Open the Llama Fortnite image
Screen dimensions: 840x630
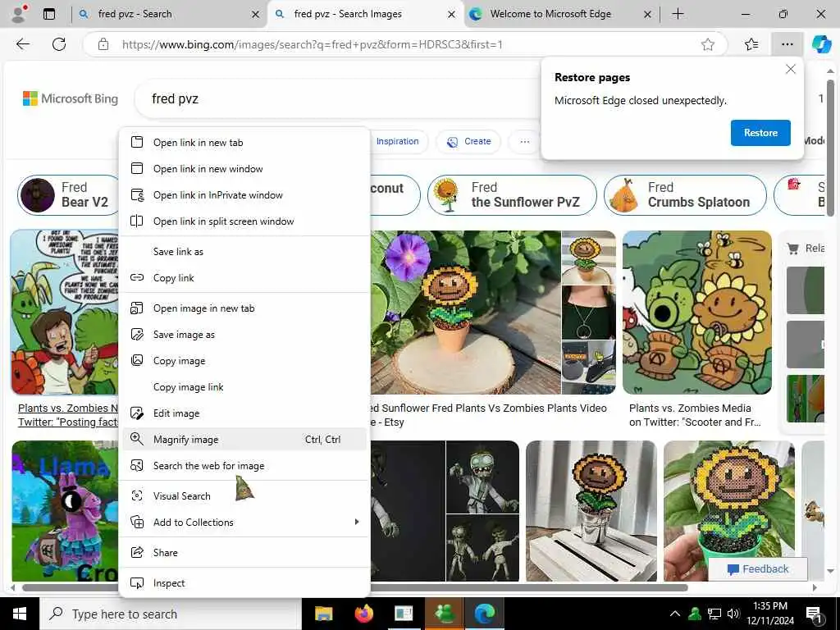click(65, 511)
